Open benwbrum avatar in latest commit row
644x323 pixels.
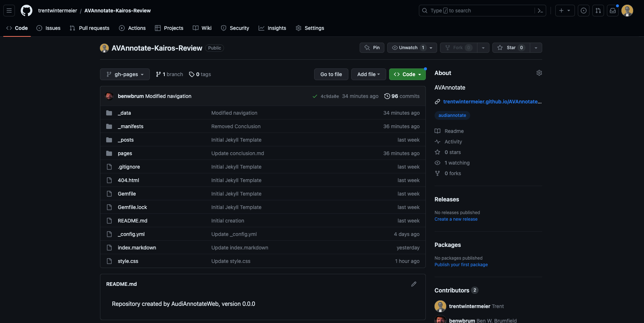point(109,96)
